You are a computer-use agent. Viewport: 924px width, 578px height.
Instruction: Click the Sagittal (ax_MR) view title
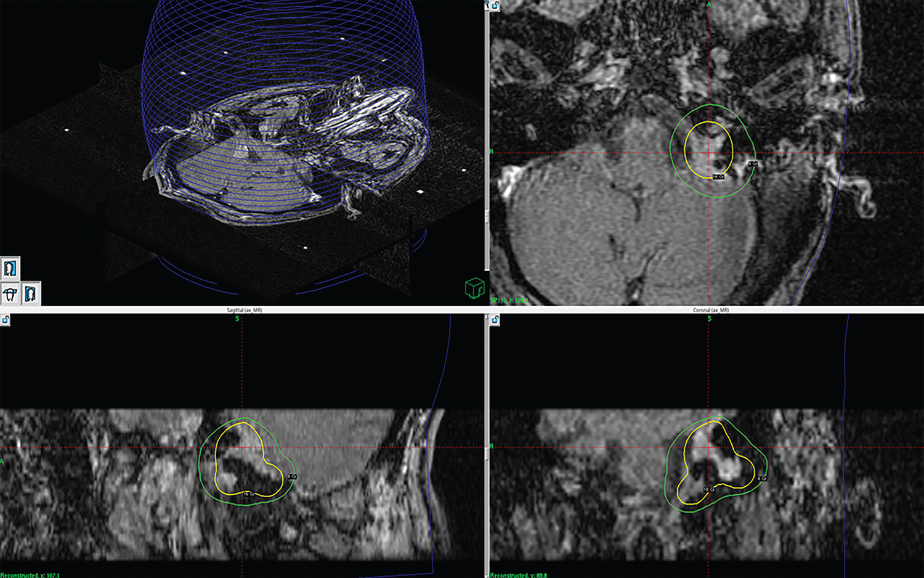point(245,310)
